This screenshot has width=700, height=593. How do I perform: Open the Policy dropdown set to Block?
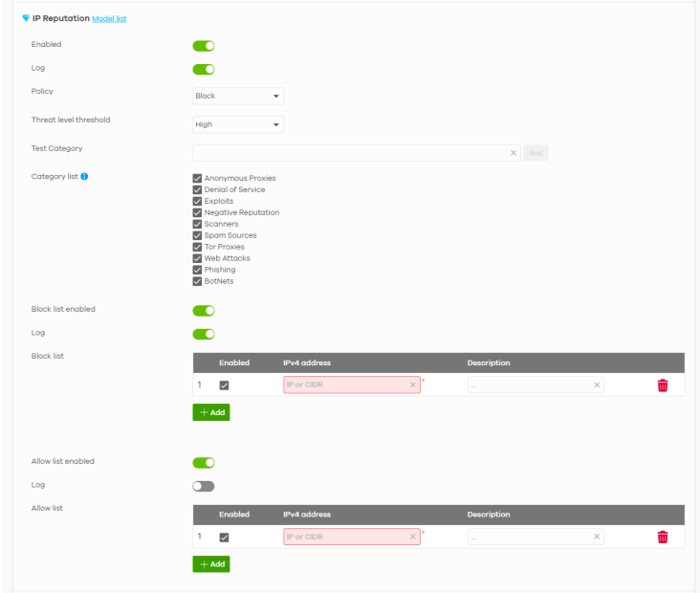238,96
